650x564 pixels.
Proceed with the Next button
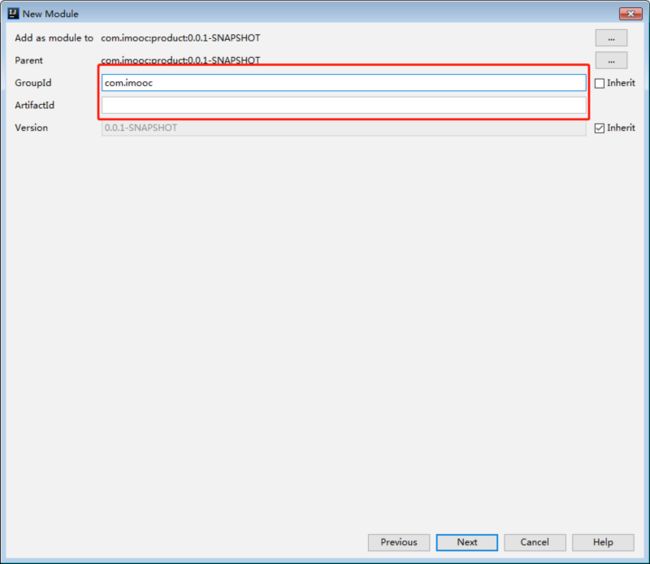pos(467,542)
